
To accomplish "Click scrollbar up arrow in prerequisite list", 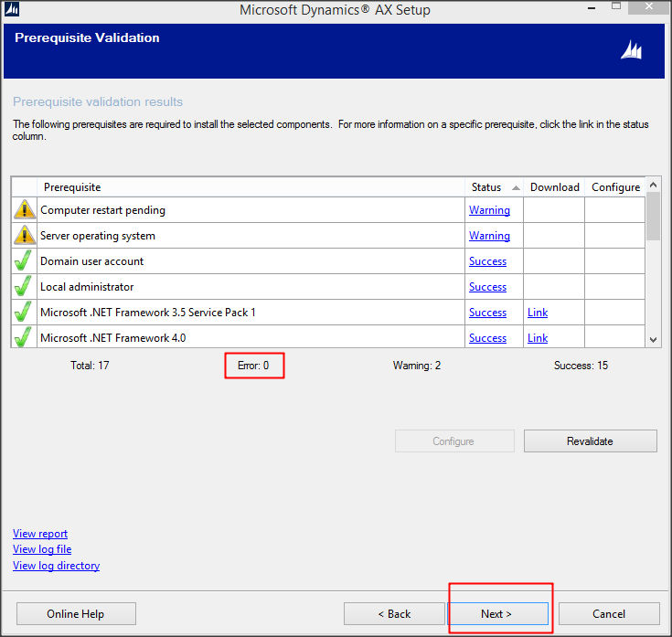I will 653,185.
